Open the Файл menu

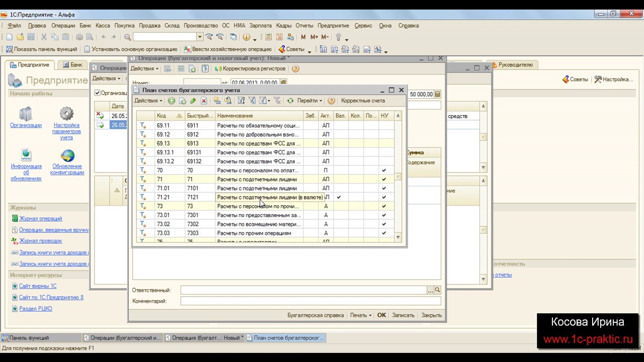[x=15, y=26]
